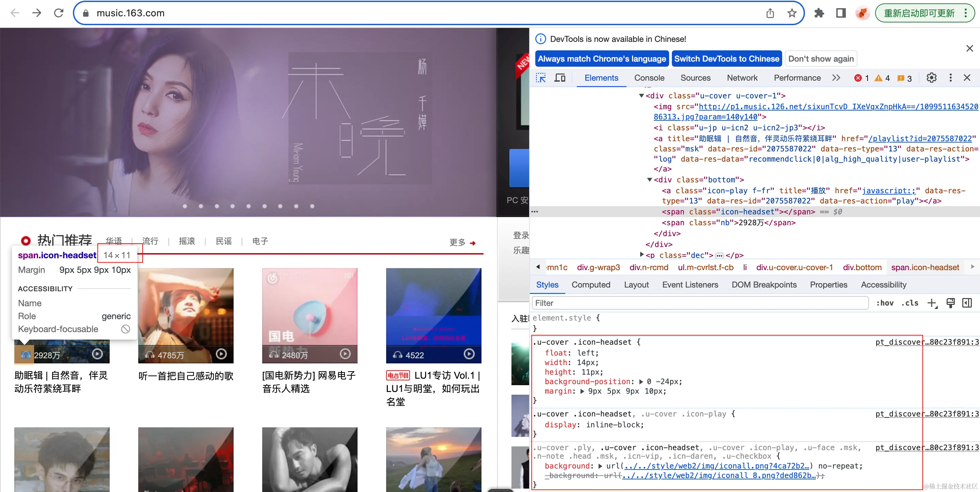980x492 pixels.
Task: Open the Event Listeners tab
Action: 690,285
